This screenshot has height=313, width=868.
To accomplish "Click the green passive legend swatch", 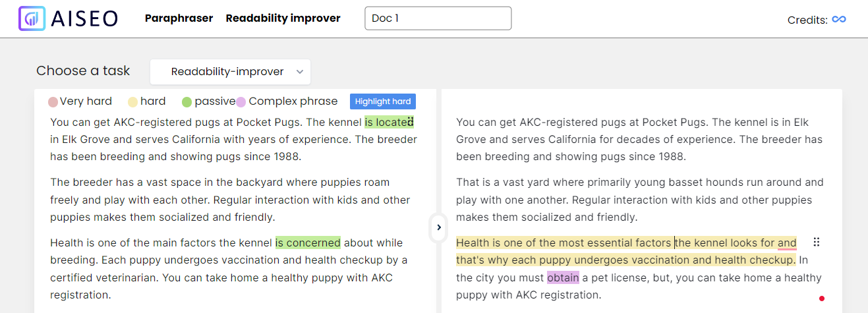I will 187,102.
